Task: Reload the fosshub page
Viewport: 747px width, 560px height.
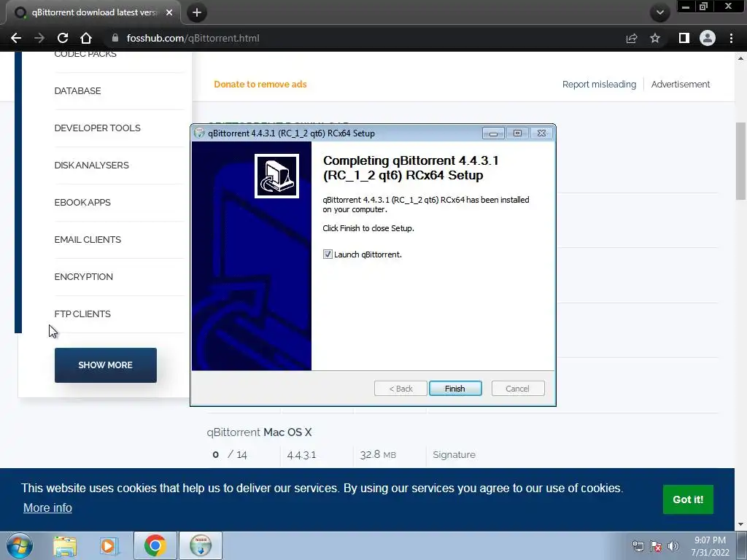Action: 63,38
